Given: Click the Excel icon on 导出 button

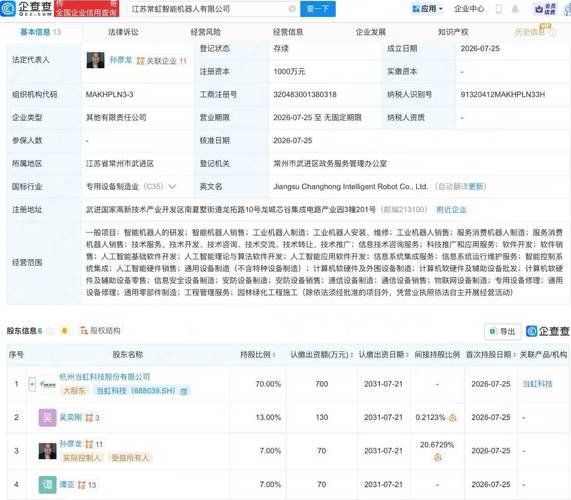Looking at the screenshot, I should click(492, 331).
